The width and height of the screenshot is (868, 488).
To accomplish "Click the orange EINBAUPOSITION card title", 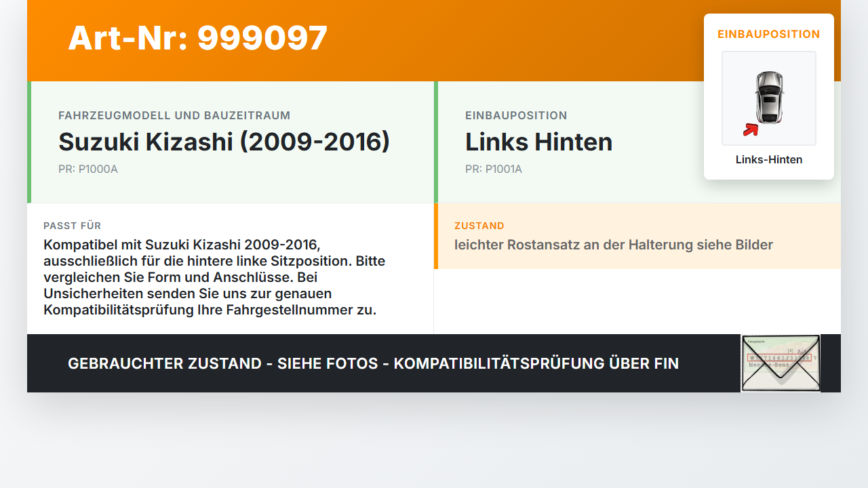I will coord(769,34).
